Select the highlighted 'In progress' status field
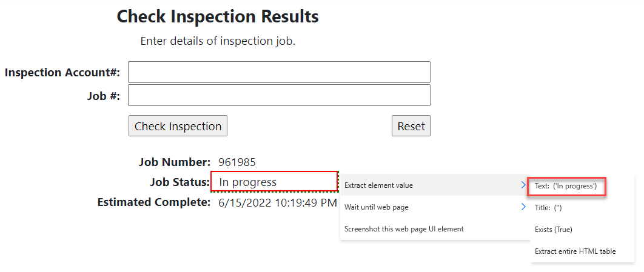 (274, 182)
